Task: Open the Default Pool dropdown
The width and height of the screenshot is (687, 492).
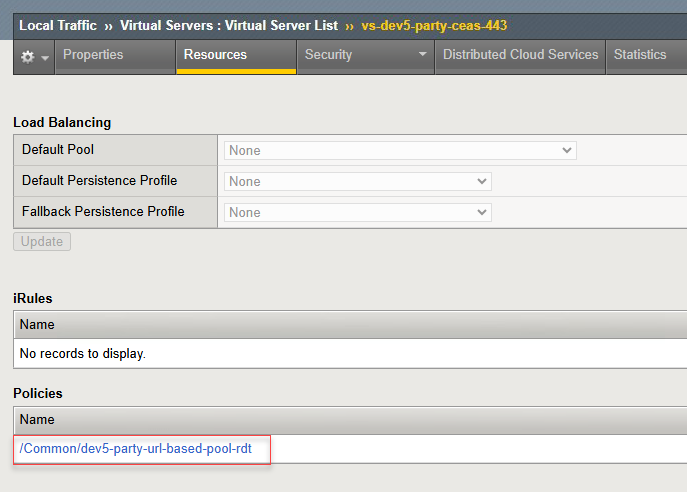Action: [x=400, y=150]
